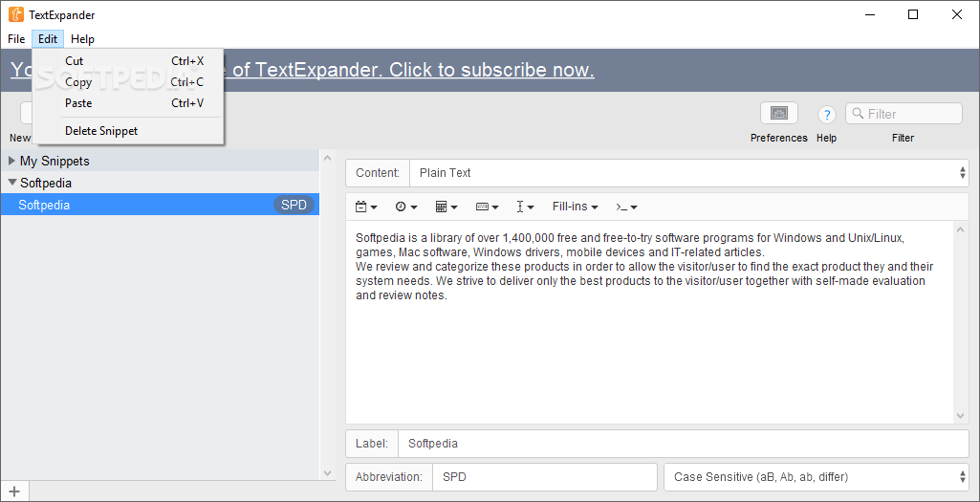Collapse the Softpedia group

11,183
